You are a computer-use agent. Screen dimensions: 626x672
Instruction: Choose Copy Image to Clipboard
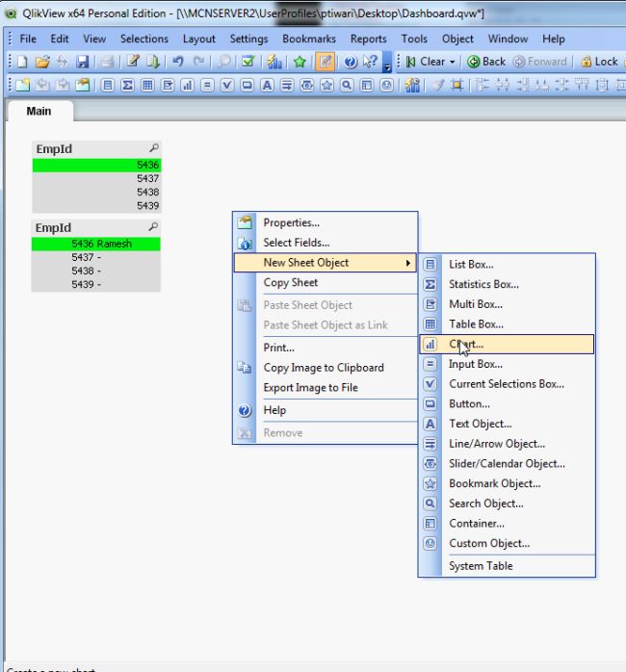click(x=326, y=368)
